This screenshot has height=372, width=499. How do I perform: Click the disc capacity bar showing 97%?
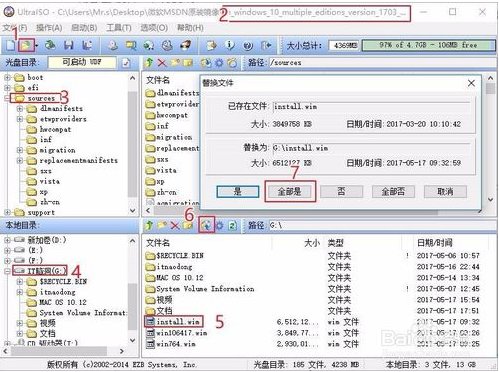point(428,45)
